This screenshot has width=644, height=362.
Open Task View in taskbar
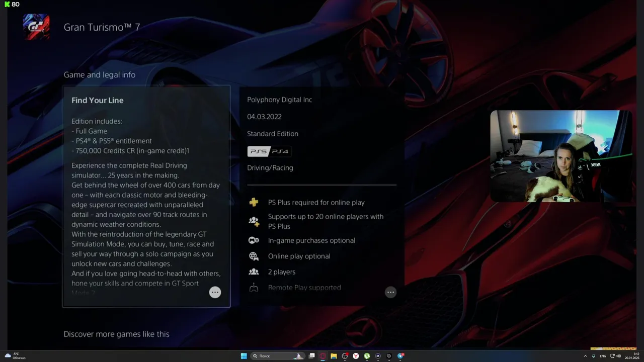point(311,356)
